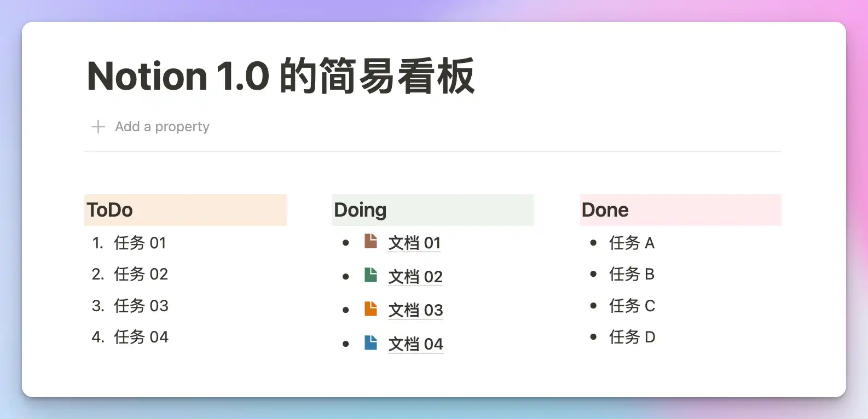The width and height of the screenshot is (868, 419).
Task: Open the 文档 02 page link
Action: (x=415, y=277)
